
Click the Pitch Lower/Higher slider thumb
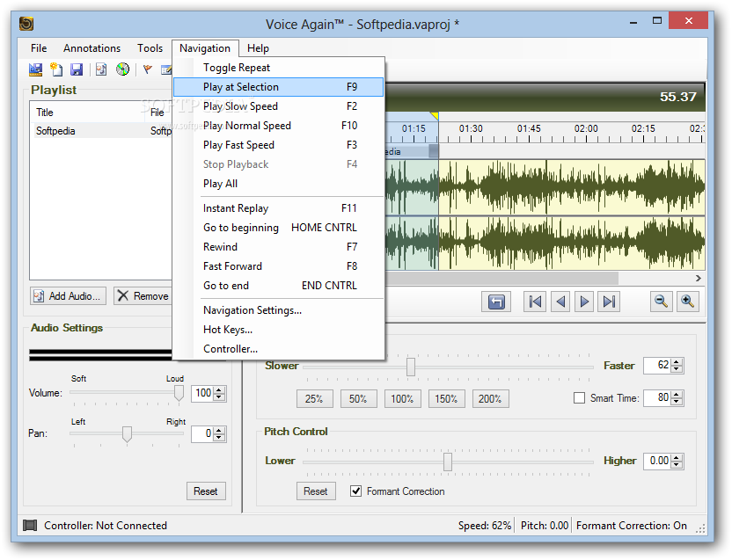(448, 462)
